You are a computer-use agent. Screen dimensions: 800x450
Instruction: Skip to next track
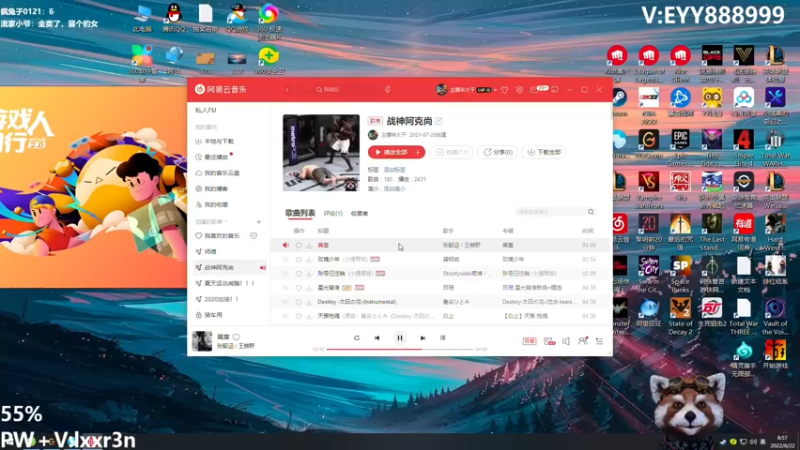click(x=422, y=338)
